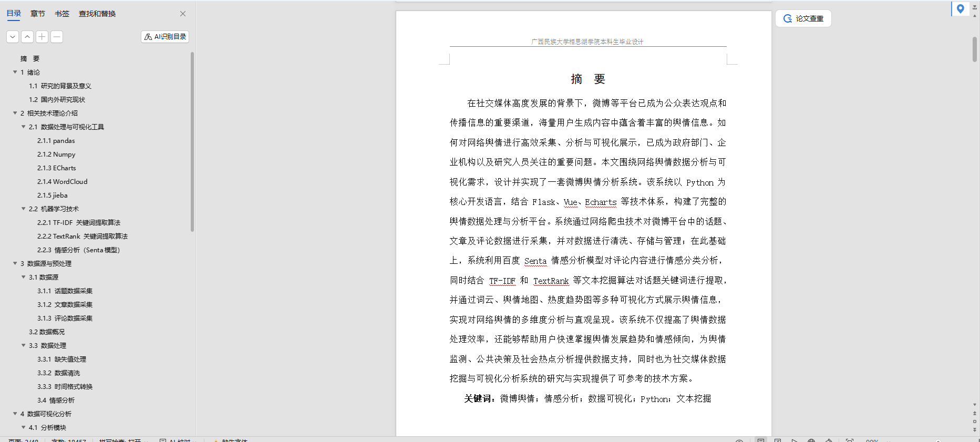Go to '3.1.2 文章数据采集'

pyautogui.click(x=65, y=304)
